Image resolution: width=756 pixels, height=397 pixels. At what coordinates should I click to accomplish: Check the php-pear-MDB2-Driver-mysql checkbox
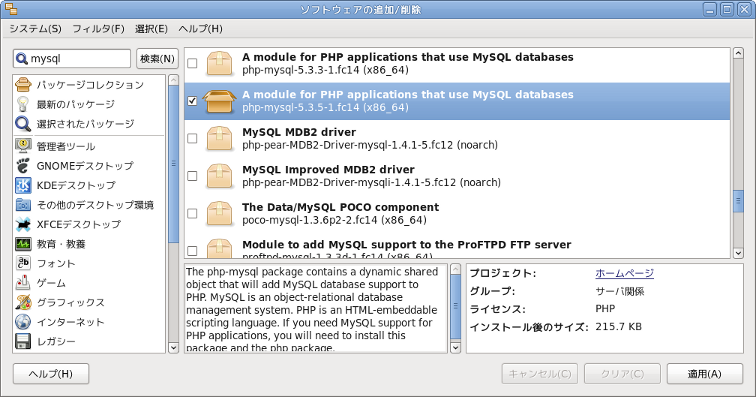pyautogui.click(x=192, y=138)
